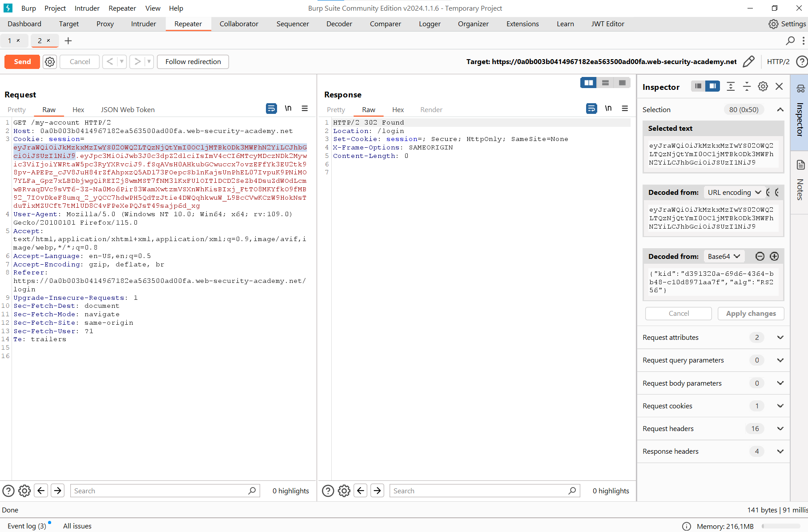Toggle response word wrap icon
This screenshot has height=532, width=808.
click(591, 109)
